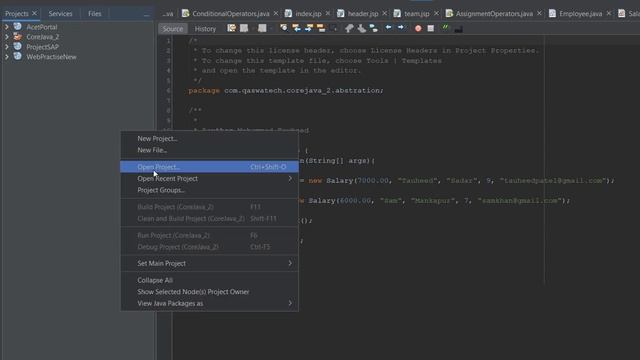Viewport: 640px width, 360px height.
Task: Click file icon on AssignmentOperators.java tab
Action: tap(449, 13)
